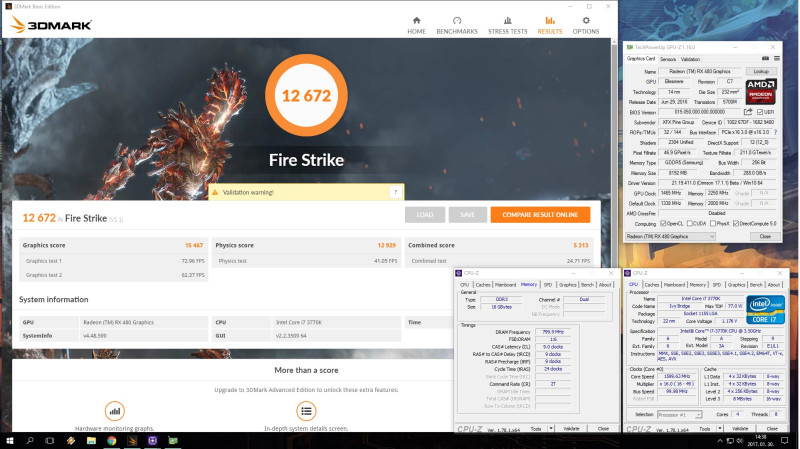The height and width of the screenshot is (449, 800).
Task: Click the hardware monitoring graphs icon
Action: pyautogui.click(x=115, y=411)
